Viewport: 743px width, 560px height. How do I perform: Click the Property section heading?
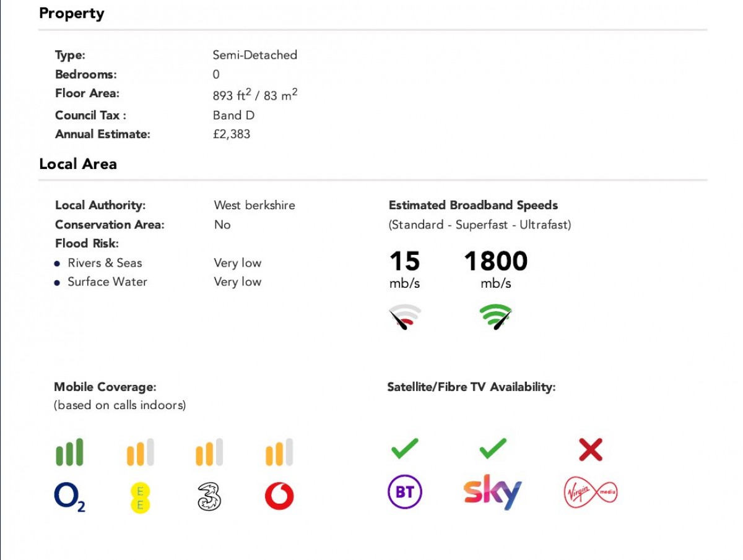click(71, 14)
